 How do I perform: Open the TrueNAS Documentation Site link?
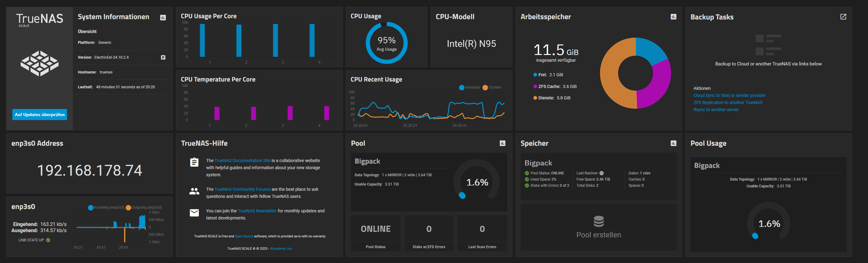(x=242, y=161)
